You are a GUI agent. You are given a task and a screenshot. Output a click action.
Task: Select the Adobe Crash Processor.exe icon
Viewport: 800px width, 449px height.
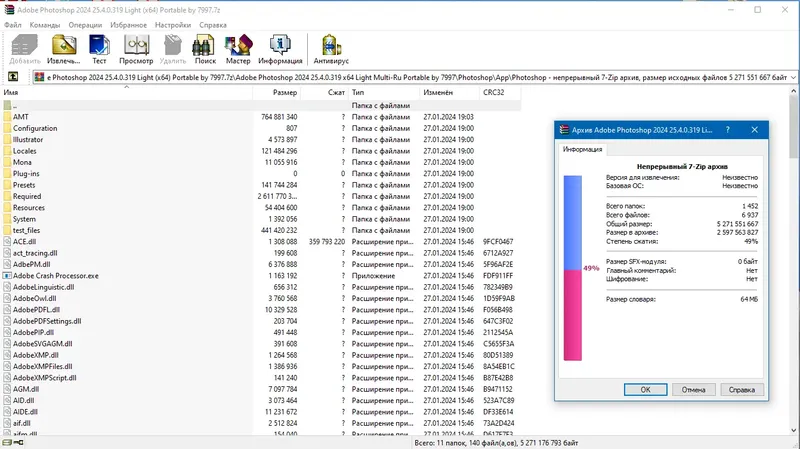[7, 276]
